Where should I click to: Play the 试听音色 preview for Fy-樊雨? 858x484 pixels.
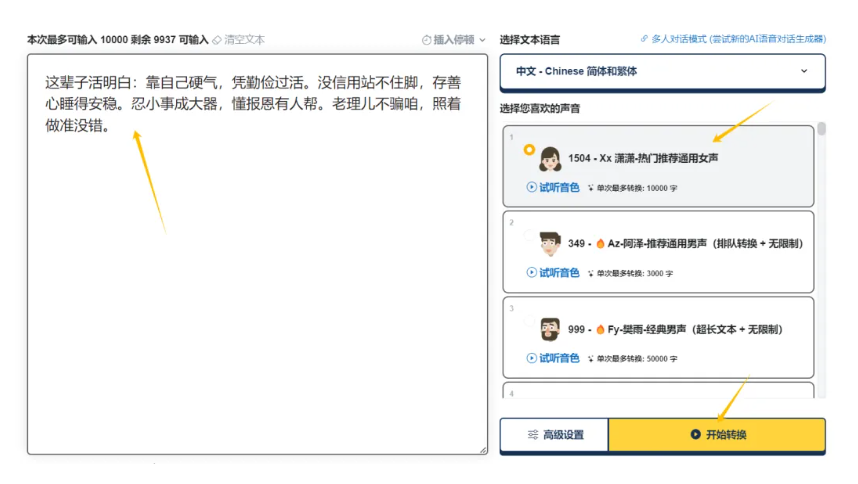pos(553,358)
